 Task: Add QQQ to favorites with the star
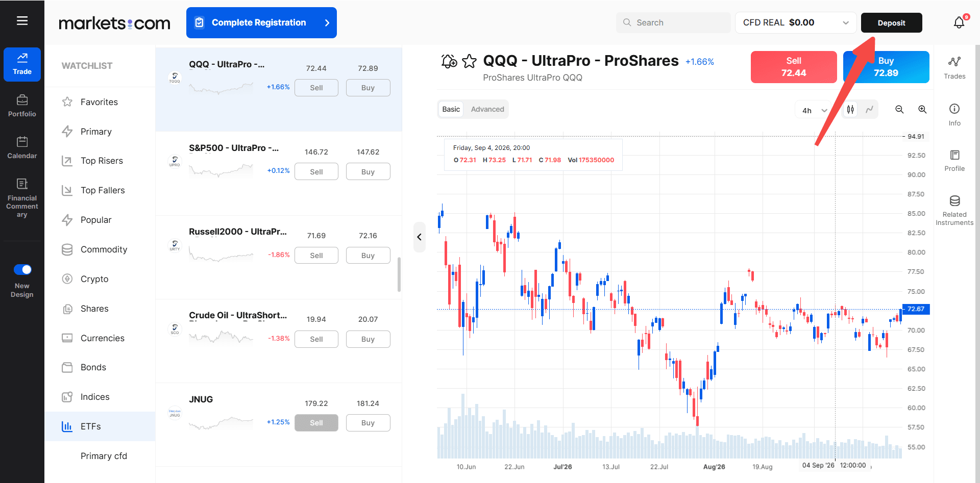[469, 61]
